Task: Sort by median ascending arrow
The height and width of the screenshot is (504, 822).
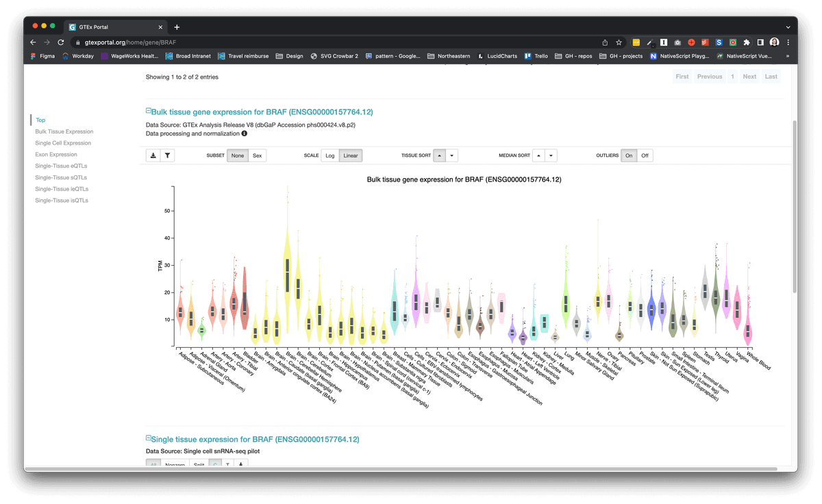Action: (538, 155)
